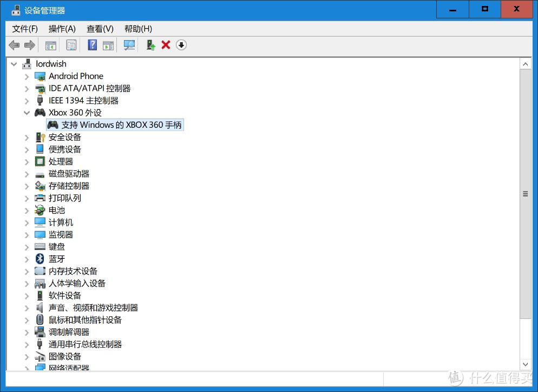Image resolution: width=538 pixels, height=392 pixels.
Task: Expand the Android Phone node
Action: pos(27,76)
